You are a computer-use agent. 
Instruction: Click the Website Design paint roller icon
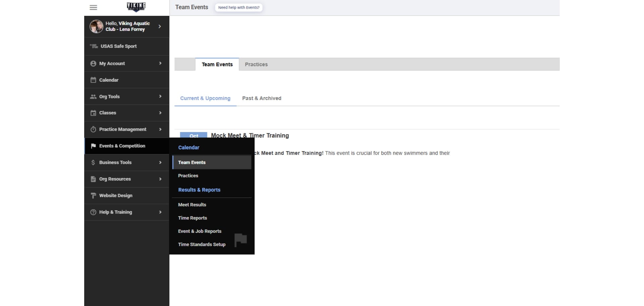(x=93, y=195)
